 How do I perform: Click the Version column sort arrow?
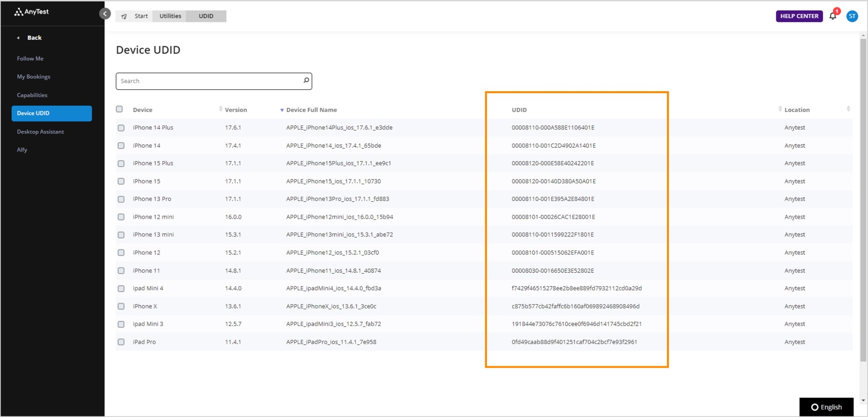(x=282, y=110)
